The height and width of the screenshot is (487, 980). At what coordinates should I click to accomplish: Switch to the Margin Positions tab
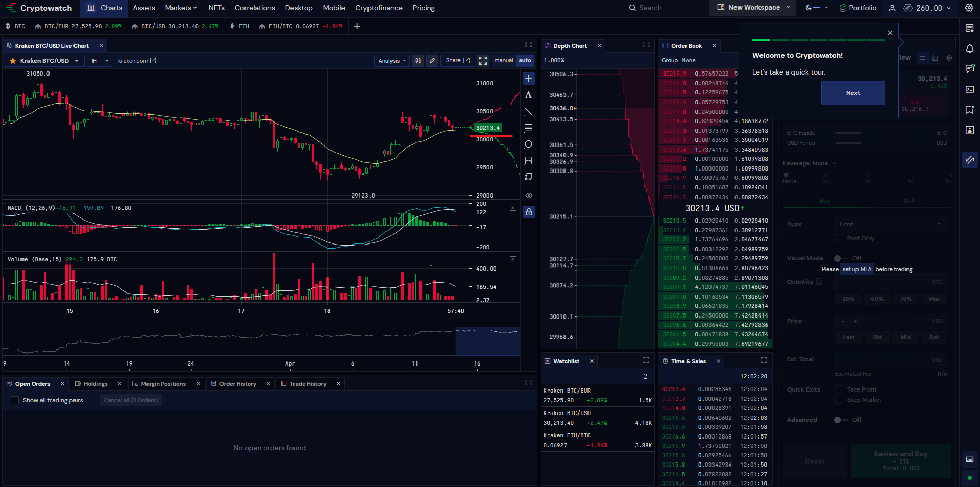click(x=163, y=384)
